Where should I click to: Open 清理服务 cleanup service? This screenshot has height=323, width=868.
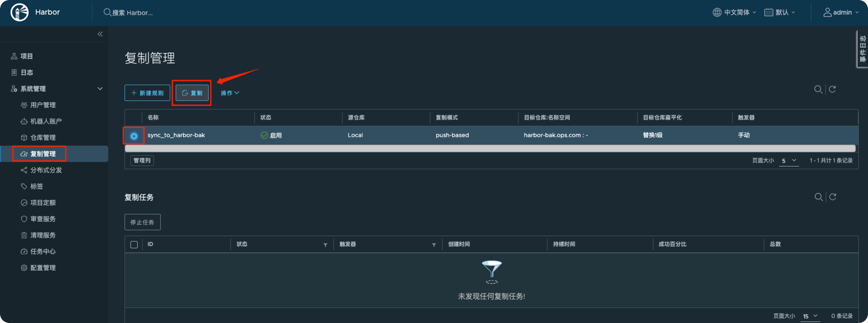pyautogui.click(x=43, y=235)
